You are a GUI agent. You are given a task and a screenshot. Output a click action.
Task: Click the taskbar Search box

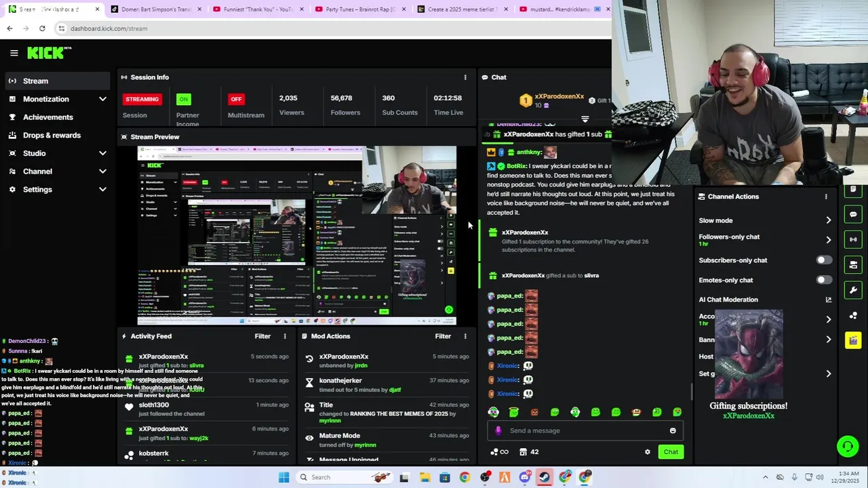pyautogui.click(x=346, y=477)
